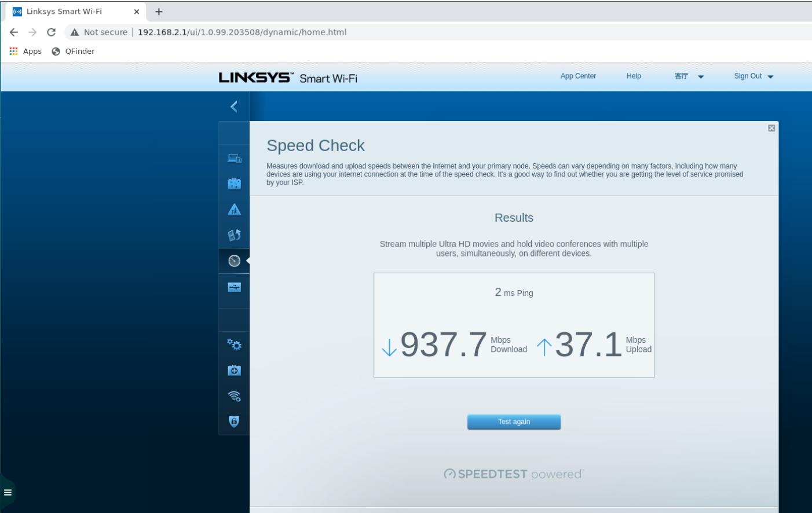Click the 37.1 upload speed value
The height and width of the screenshot is (513, 812).
588,345
